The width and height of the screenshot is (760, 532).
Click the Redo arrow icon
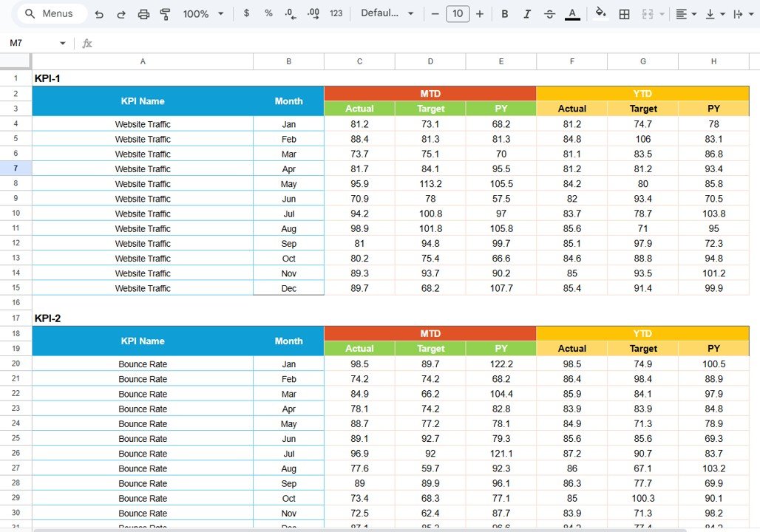(121, 14)
